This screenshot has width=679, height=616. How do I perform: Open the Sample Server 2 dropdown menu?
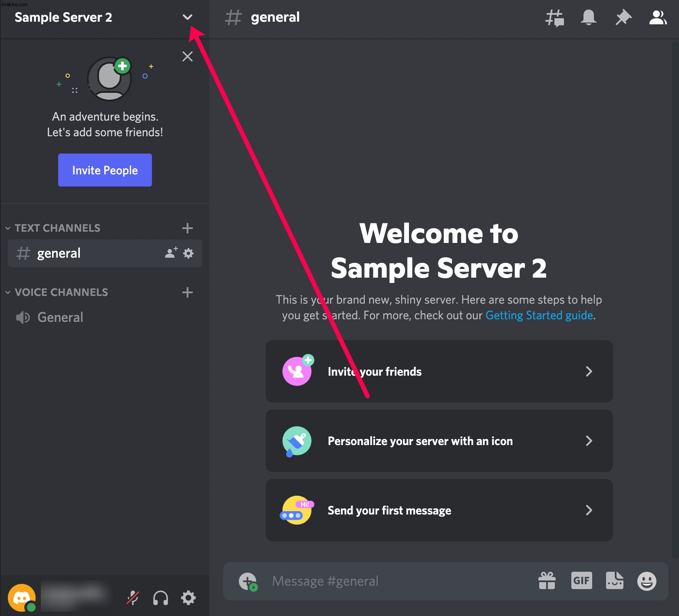(x=187, y=17)
